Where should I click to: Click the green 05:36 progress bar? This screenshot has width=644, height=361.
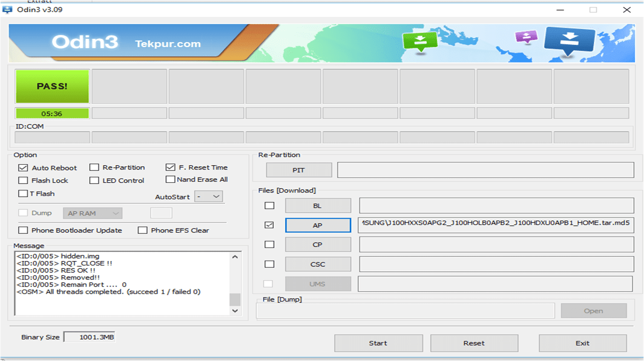[52, 113]
